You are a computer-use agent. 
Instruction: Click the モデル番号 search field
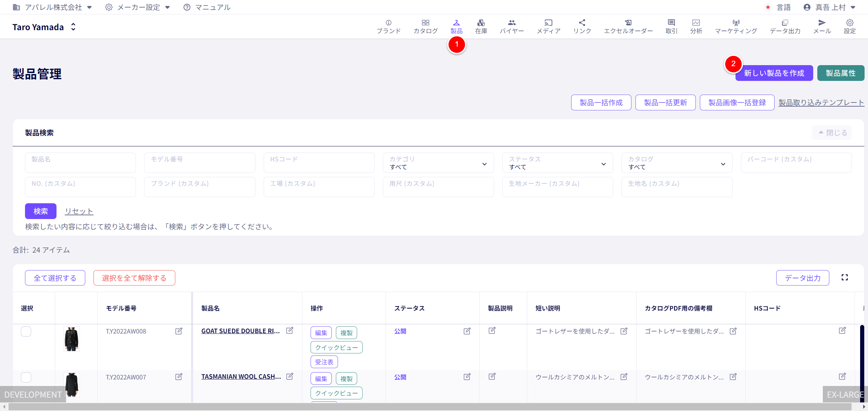[200, 163]
